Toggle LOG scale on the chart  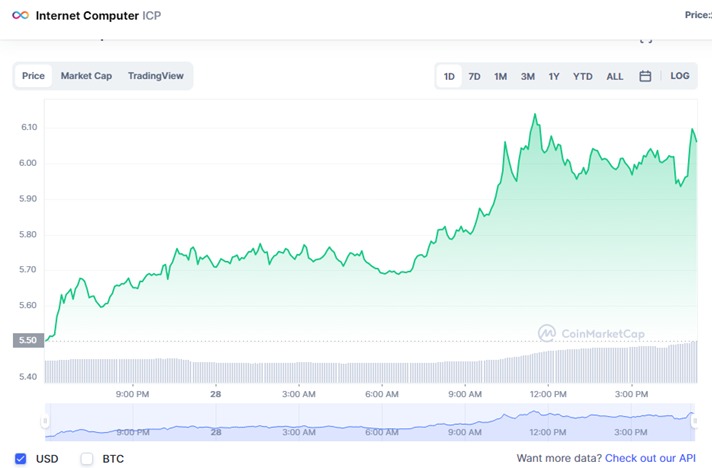coord(680,76)
